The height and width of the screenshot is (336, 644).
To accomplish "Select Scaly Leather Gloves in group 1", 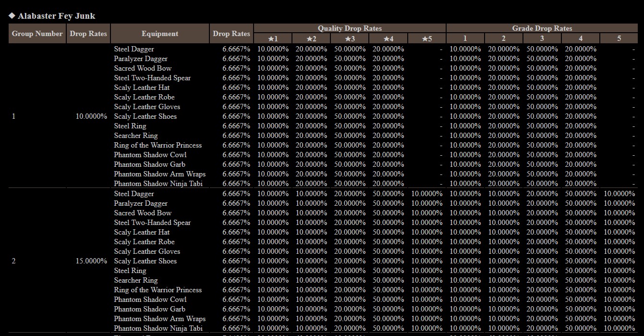I will tap(147, 107).
